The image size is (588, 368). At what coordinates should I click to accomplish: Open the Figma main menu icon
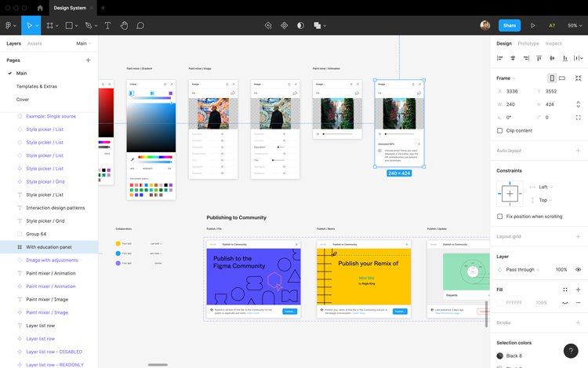tap(9, 26)
